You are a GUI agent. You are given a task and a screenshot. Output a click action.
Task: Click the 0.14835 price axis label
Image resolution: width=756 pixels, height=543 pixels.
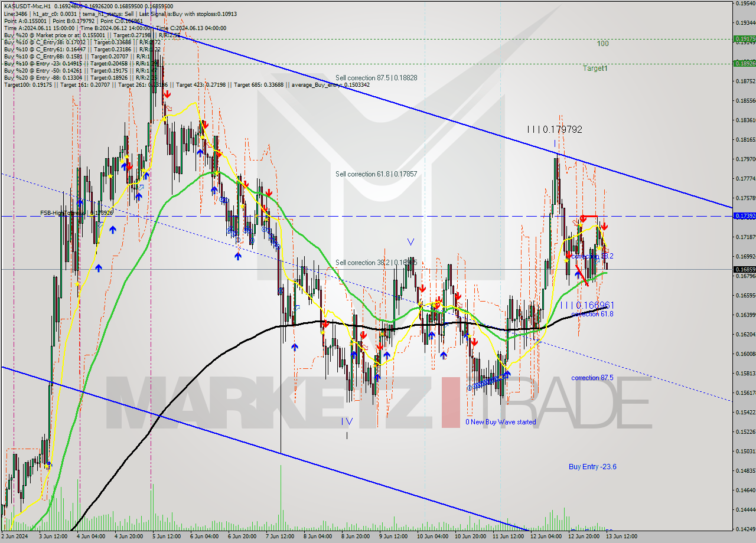click(745, 470)
